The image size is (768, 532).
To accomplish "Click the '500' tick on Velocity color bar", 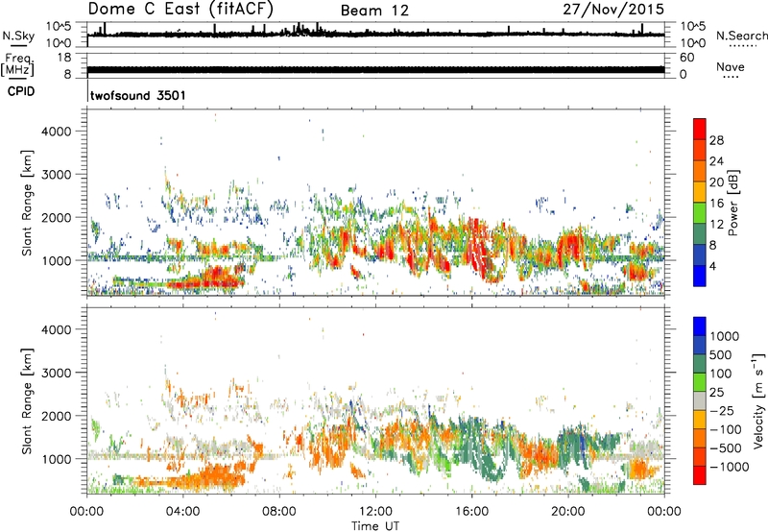I will point(723,354).
